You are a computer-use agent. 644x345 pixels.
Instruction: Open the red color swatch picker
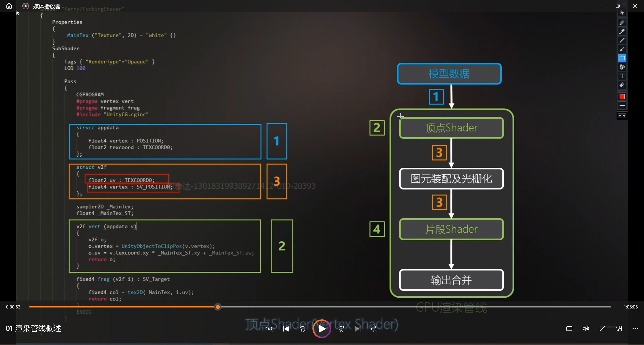(622, 97)
